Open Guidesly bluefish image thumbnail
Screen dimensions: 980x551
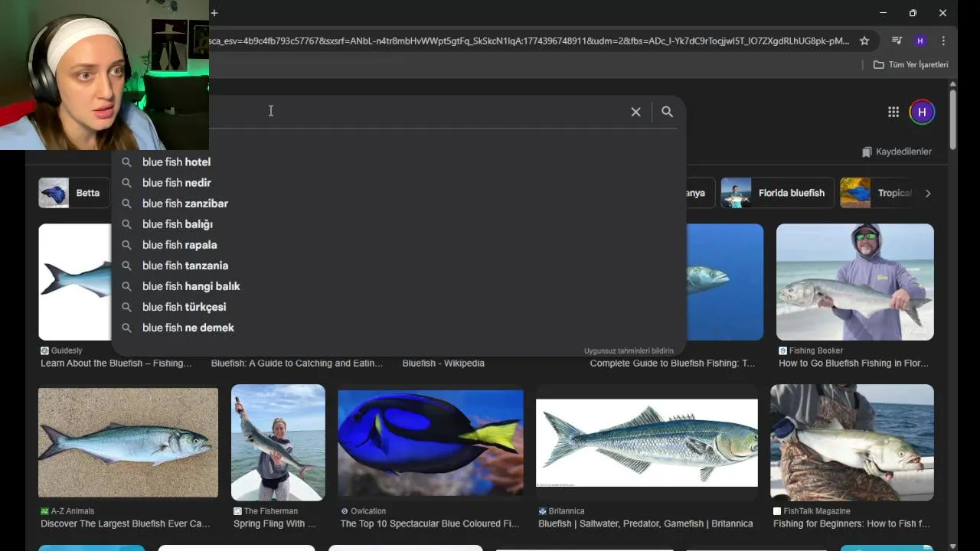pos(75,282)
